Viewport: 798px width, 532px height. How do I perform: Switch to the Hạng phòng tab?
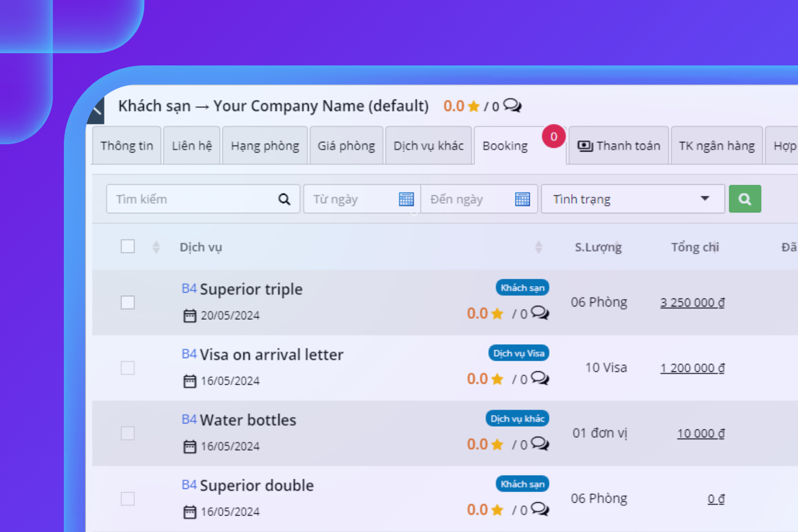tap(264, 146)
